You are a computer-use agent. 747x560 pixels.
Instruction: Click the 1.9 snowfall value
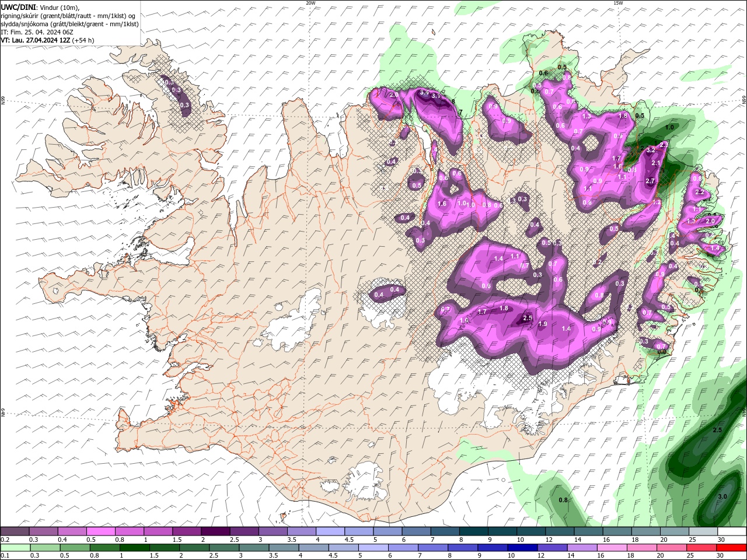tap(542, 324)
